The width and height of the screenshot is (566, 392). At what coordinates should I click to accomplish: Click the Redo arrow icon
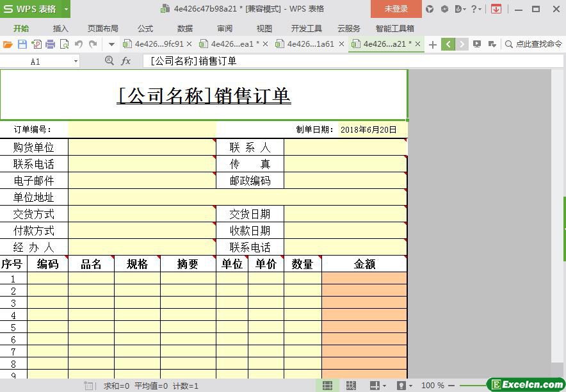click(93, 44)
